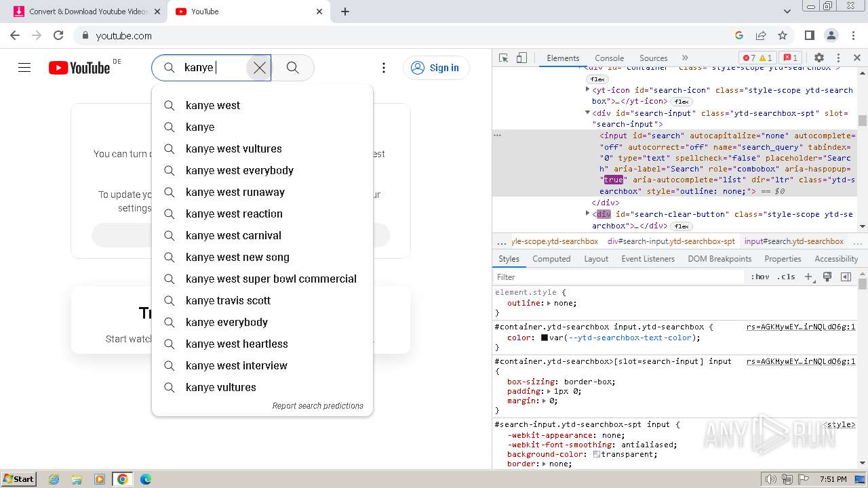Expand the border shorthand triangle
Viewport: 868px width, 488px height.
545,464
